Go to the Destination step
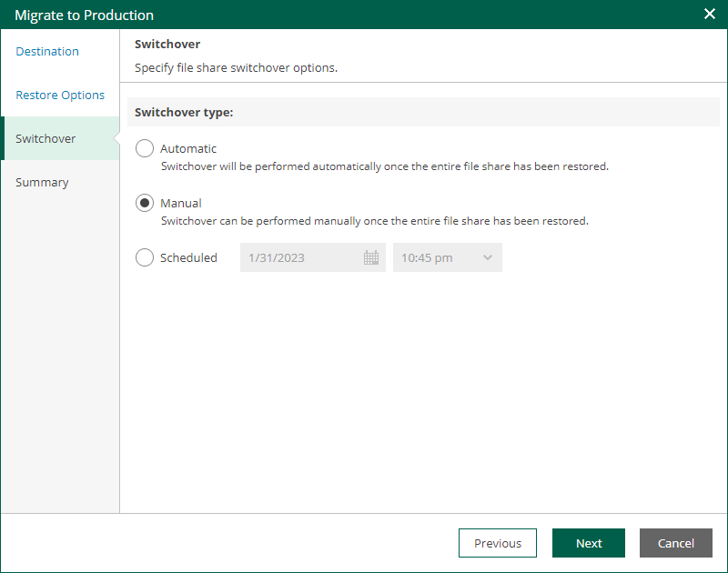Screen dimensions: 728x573 [x=47, y=52]
